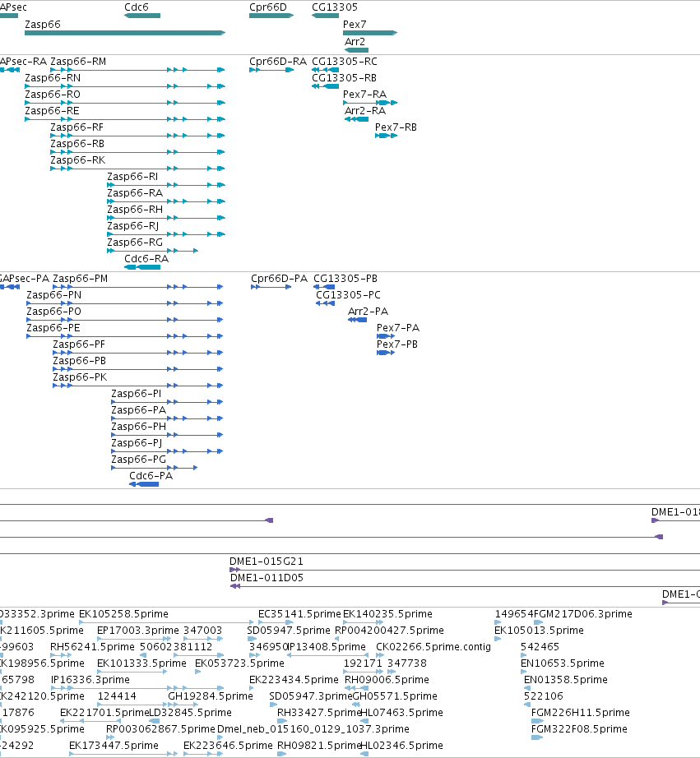Viewport: 700px width, 758px height.
Task: Select the Pex7 gene bar
Action: (x=370, y=33)
